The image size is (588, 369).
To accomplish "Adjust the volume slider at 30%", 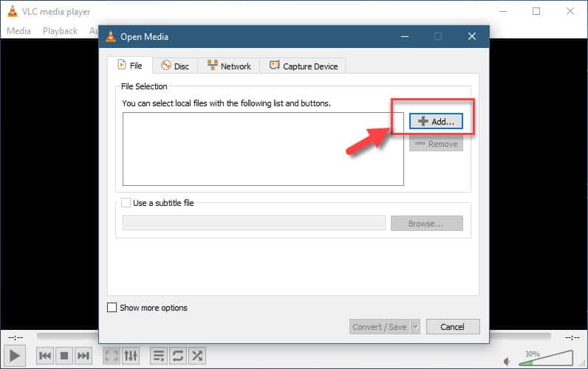I will tap(546, 358).
